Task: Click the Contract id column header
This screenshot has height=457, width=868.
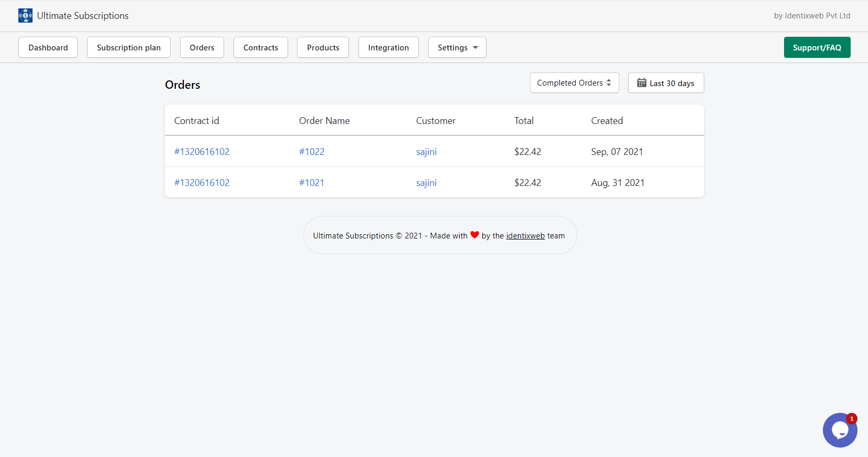Action: pyautogui.click(x=196, y=121)
